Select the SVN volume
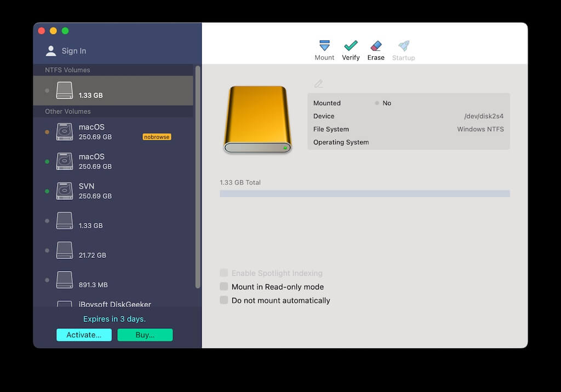 113,191
